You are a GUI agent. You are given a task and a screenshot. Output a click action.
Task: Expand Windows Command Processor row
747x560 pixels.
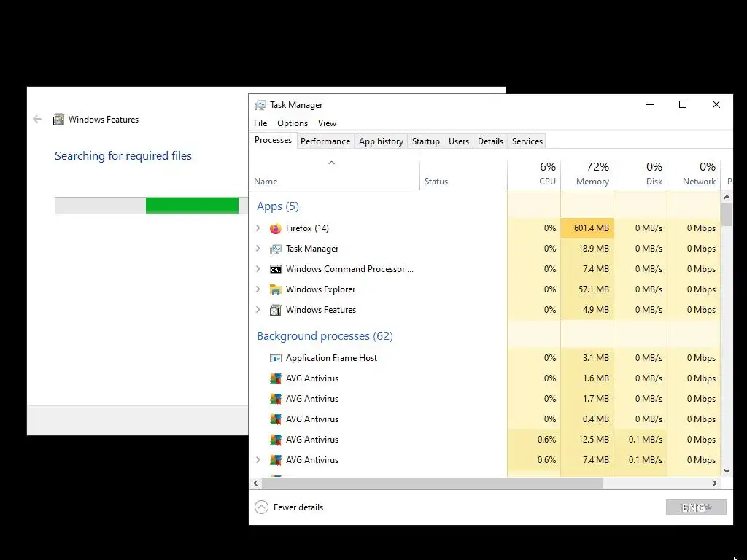pyautogui.click(x=258, y=269)
